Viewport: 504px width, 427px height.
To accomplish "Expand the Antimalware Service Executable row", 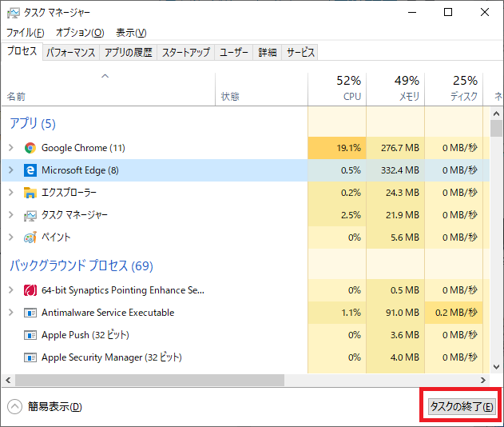I will pos(11,313).
